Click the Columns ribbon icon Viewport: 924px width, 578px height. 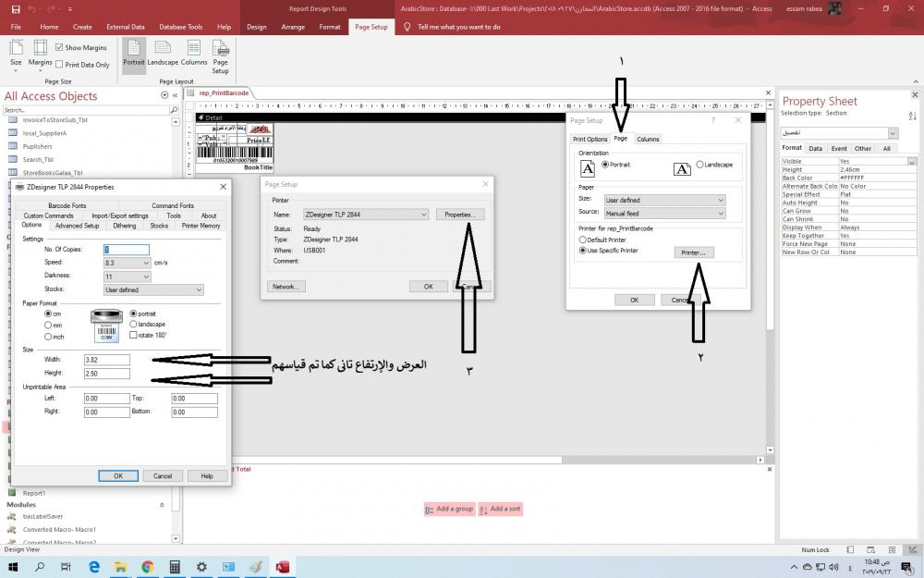pos(194,54)
